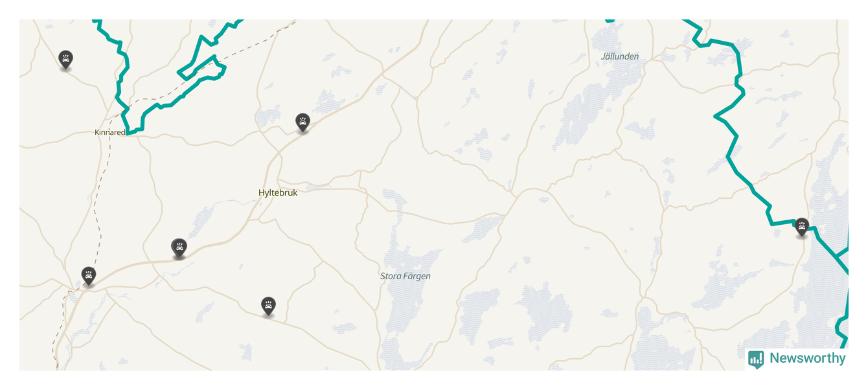
Task: Click the small lake beside the marker northeast of Hyltebruk
Action: 329,102
